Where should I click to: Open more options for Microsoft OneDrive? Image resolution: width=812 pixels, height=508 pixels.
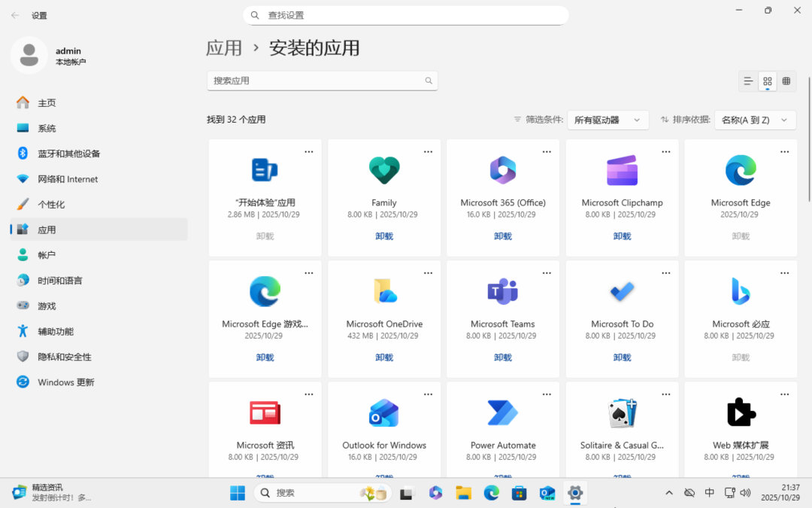[428, 273]
